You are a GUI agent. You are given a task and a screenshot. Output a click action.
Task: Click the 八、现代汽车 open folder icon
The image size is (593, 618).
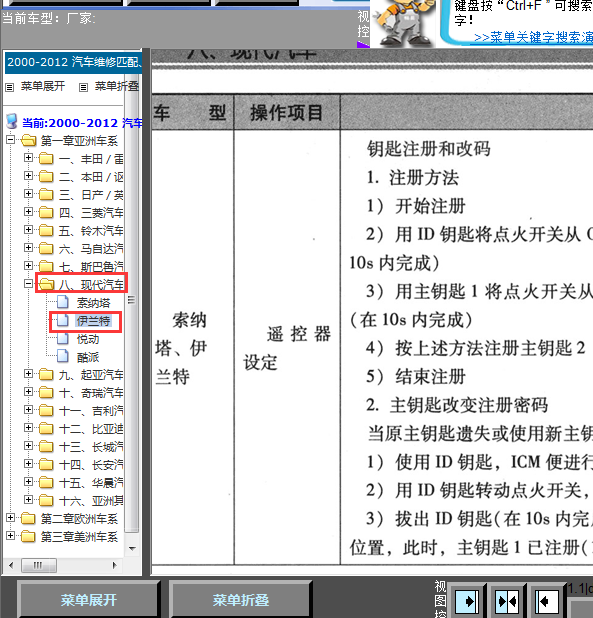pyautogui.click(x=46, y=284)
